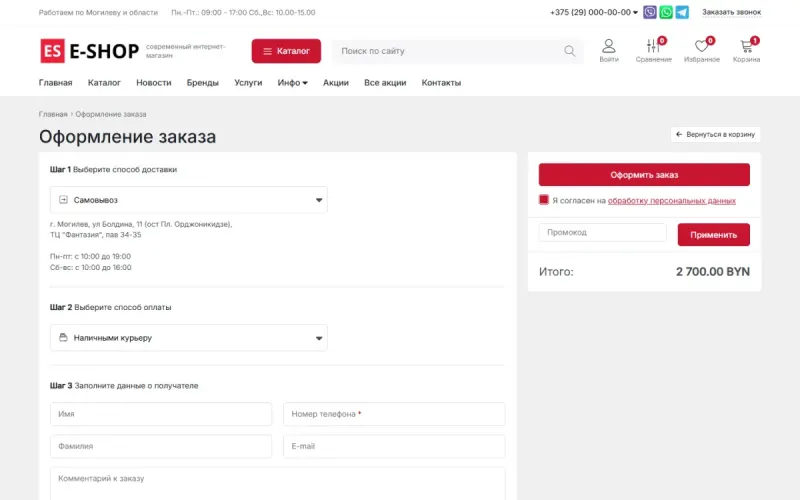The width and height of the screenshot is (800, 500).
Task: Click the Главная breadcrumb link
Action: (x=53, y=114)
